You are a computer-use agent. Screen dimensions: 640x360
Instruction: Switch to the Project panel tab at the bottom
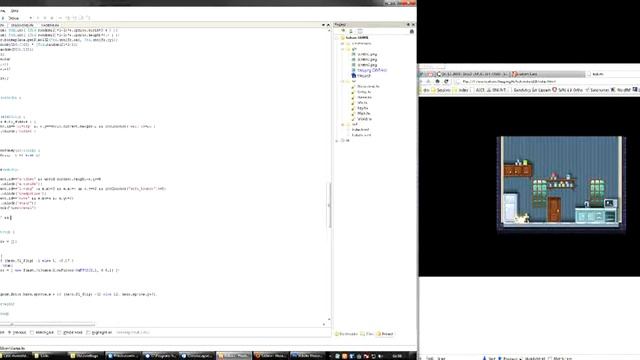pyautogui.click(x=385, y=334)
